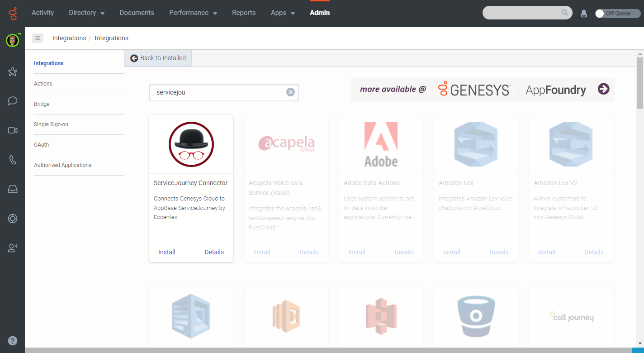
Task: Open the user profile avatar
Action: coord(12,40)
